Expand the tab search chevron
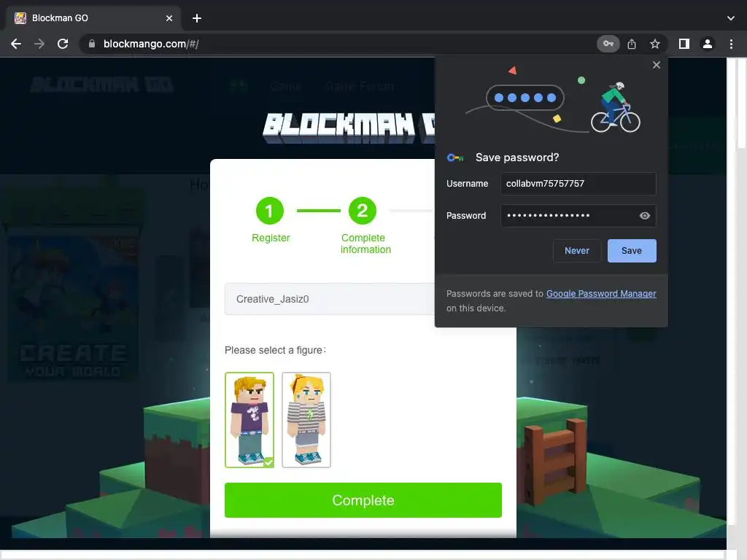The height and width of the screenshot is (560, 747). coord(731,18)
